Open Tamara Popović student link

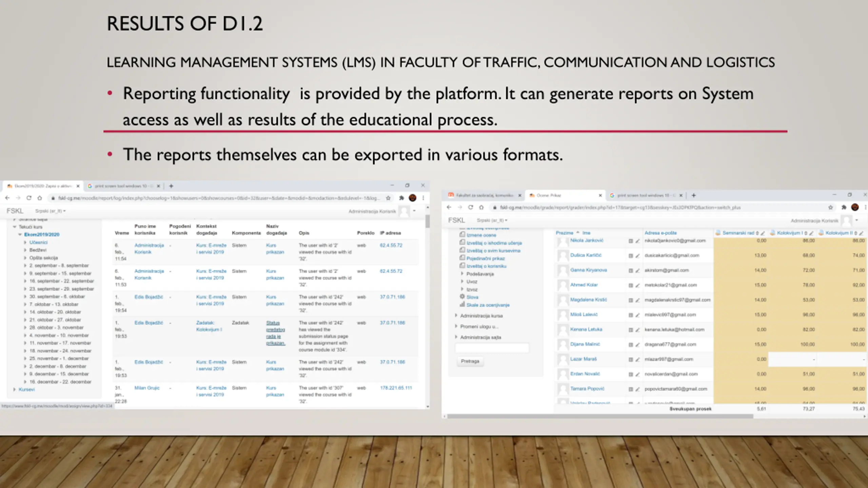587,389
